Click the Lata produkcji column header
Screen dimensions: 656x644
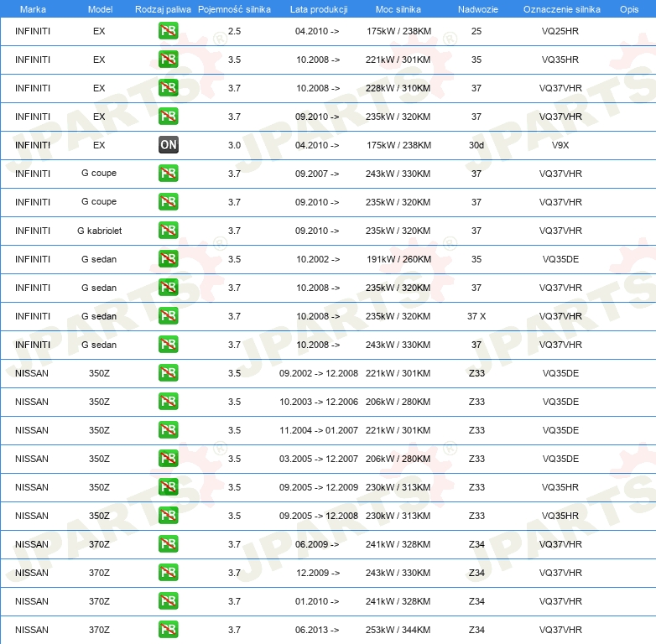coord(319,9)
